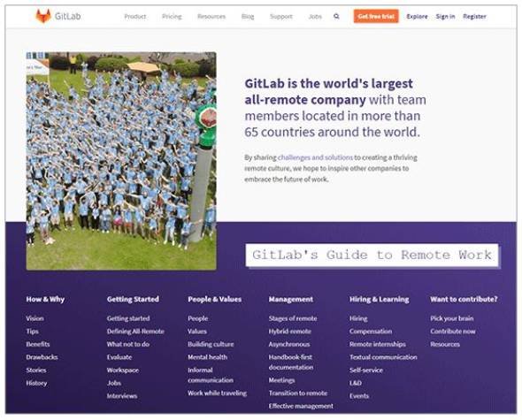The height and width of the screenshot is (420, 522).
Task: Open the Events link
Action: pos(359,396)
